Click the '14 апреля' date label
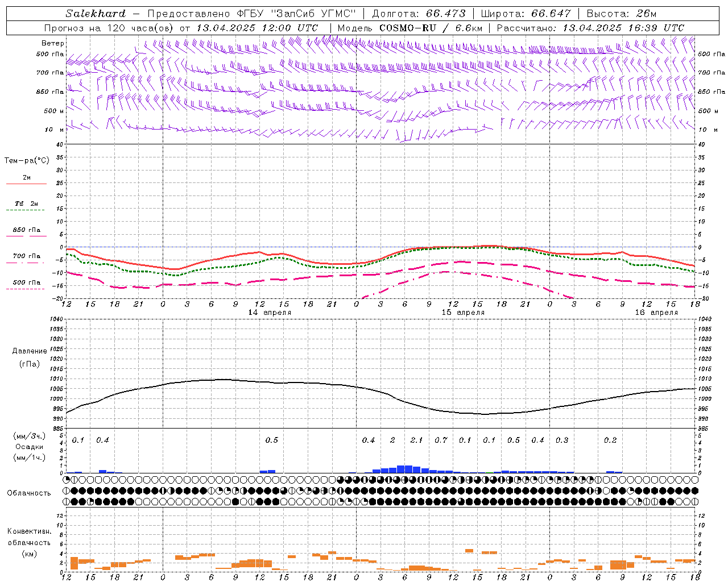The width and height of the screenshot is (728, 582). pos(270,313)
